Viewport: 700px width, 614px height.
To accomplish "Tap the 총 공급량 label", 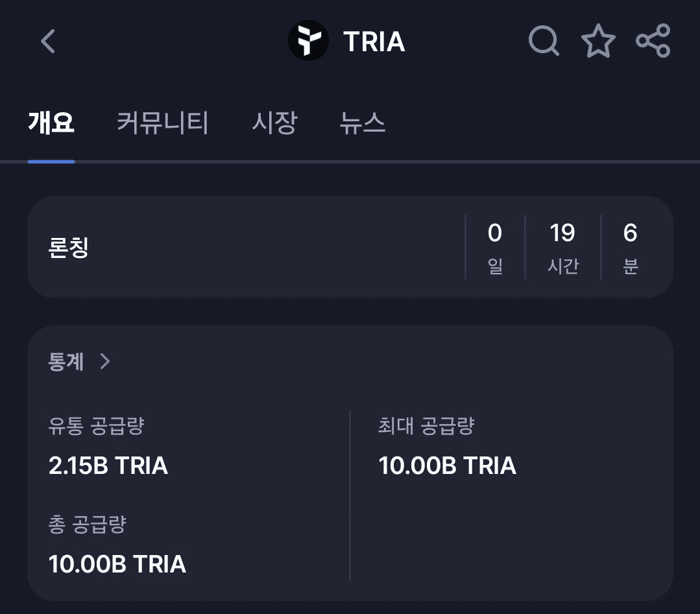I will 87,525.
